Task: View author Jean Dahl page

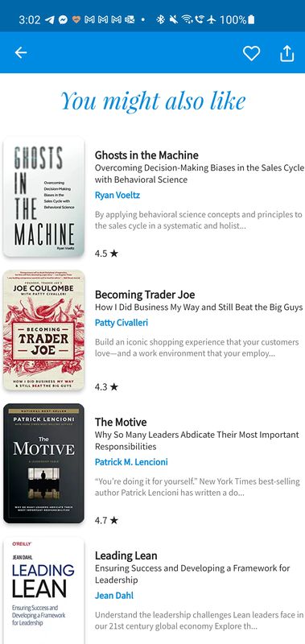Action: pyautogui.click(x=114, y=596)
